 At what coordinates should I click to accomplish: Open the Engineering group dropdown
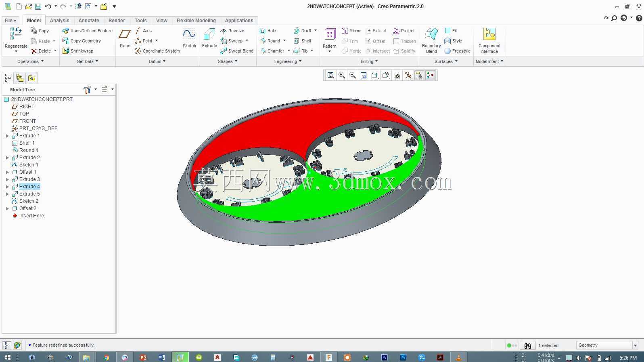tap(288, 61)
